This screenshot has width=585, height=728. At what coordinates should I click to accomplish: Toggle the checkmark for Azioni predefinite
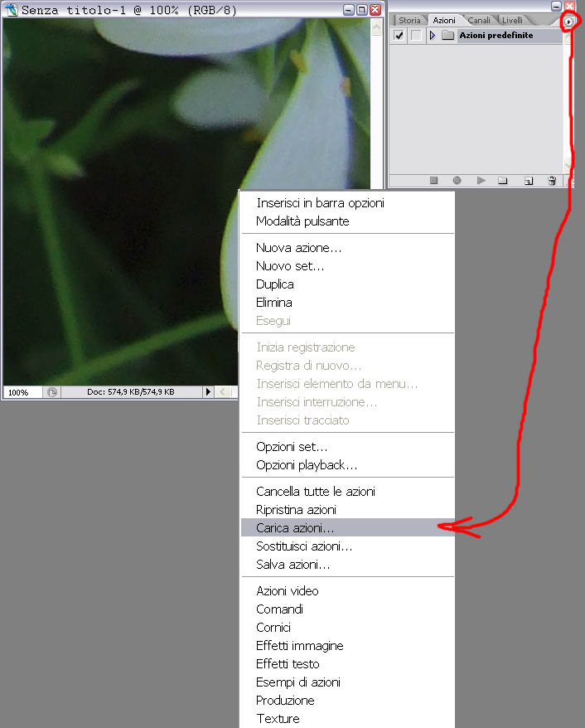pos(399,36)
